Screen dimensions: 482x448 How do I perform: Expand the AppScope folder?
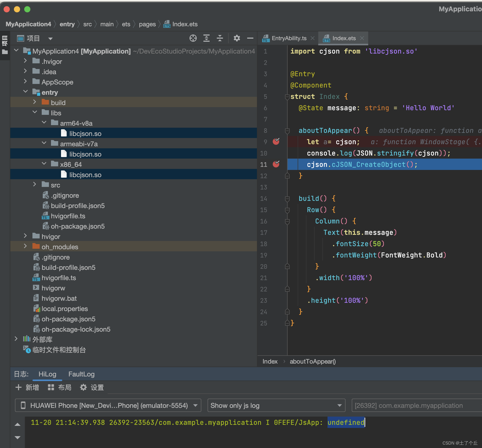[x=25, y=81]
